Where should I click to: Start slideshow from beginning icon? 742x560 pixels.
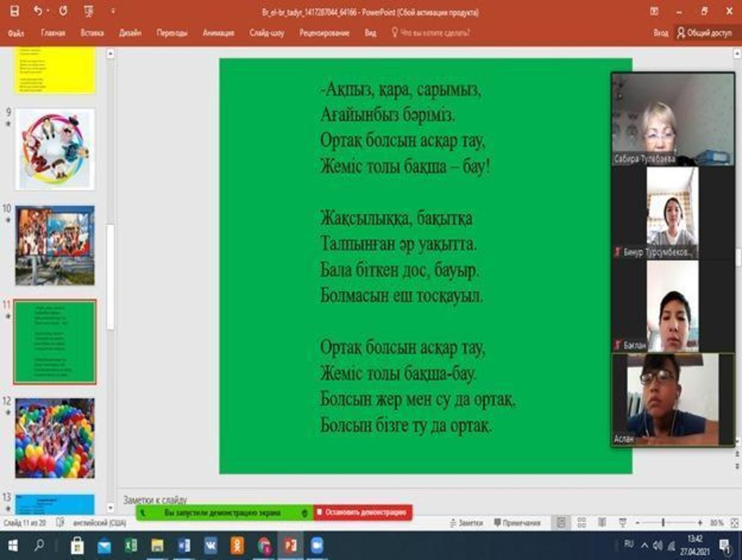[x=90, y=12]
